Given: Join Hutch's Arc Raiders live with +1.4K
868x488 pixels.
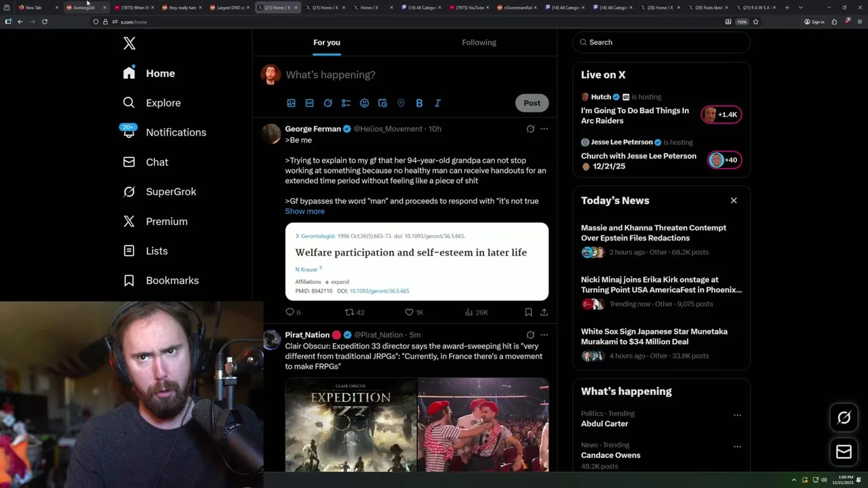Looking at the screenshot, I should (x=721, y=115).
